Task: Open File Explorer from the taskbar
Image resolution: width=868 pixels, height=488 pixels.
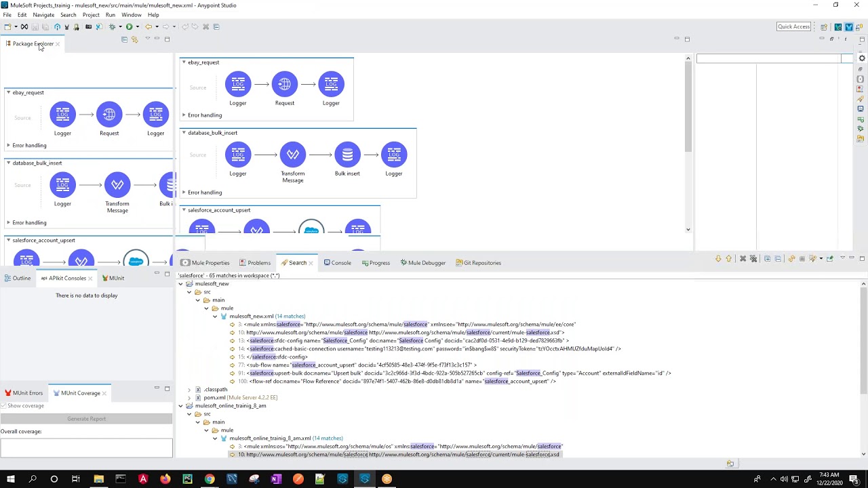Action: pyautogui.click(x=98, y=479)
